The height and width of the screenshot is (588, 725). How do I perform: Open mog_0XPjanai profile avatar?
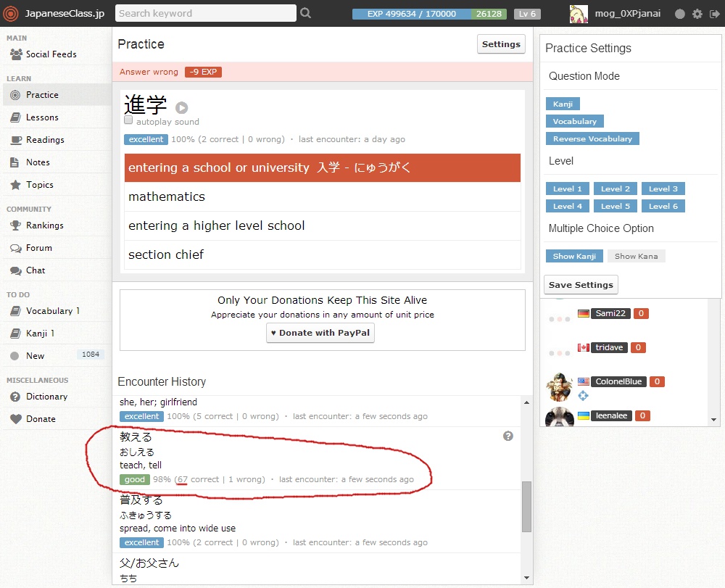pos(578,14)
